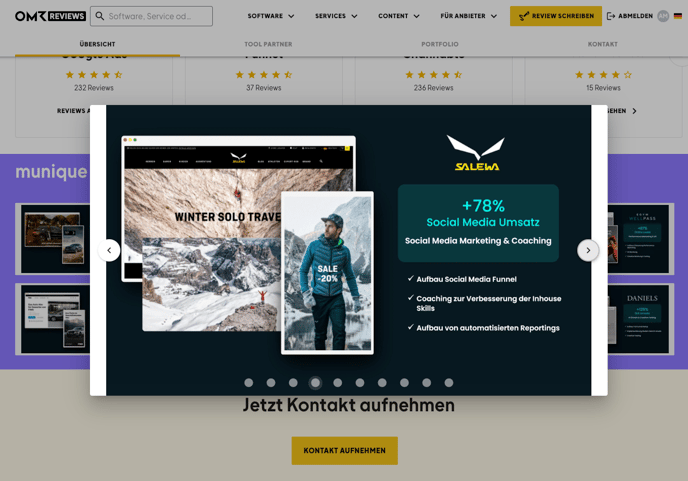Image resolution: width=688 pixels, height=481 pixels.
Task: Jump to the eighth carousel dot
Action: point(405,383)
